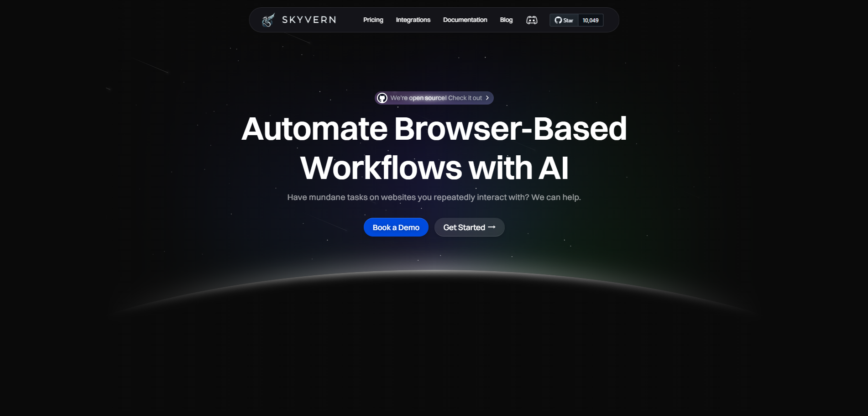Open the Documentation link
Viewport: 868px width, 416px height.
pos(465,20)
